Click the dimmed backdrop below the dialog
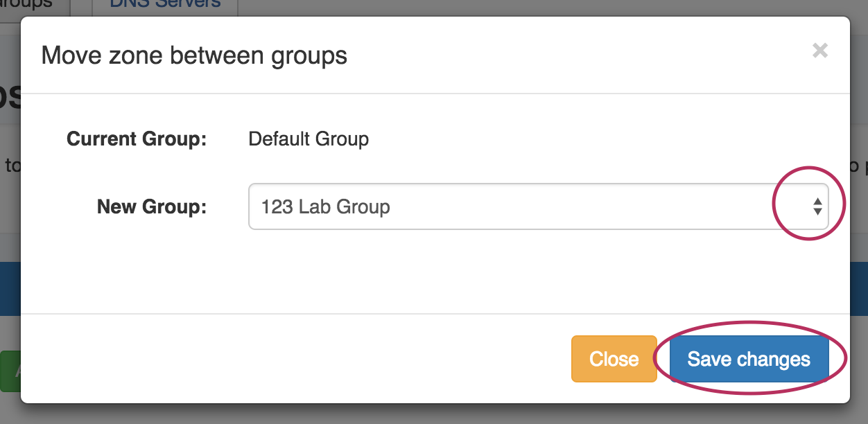Viewport: 868px width, 424px height. click(434, 414)
